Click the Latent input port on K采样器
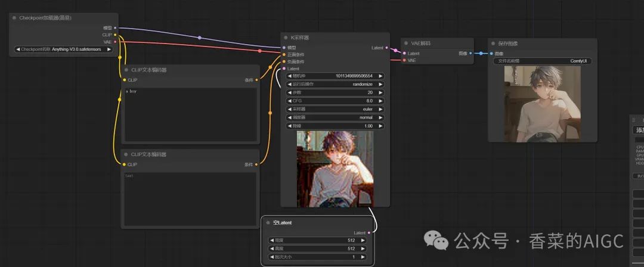The width and height of the screenshot is (644, 267). point(284,68)
